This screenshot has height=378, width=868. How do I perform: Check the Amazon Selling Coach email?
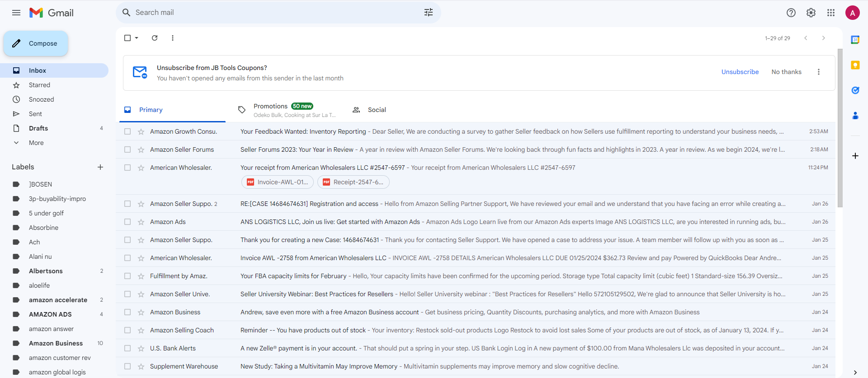(127, 330)
